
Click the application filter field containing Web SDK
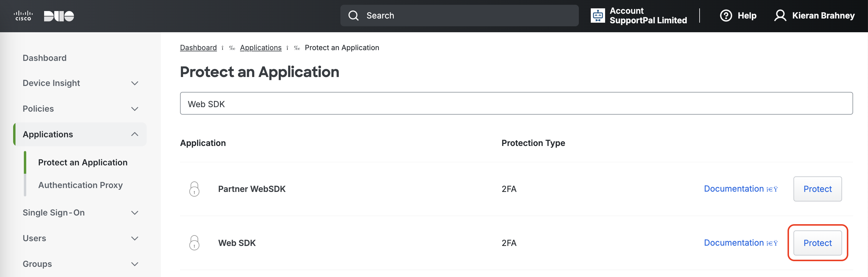click(516, 104)
